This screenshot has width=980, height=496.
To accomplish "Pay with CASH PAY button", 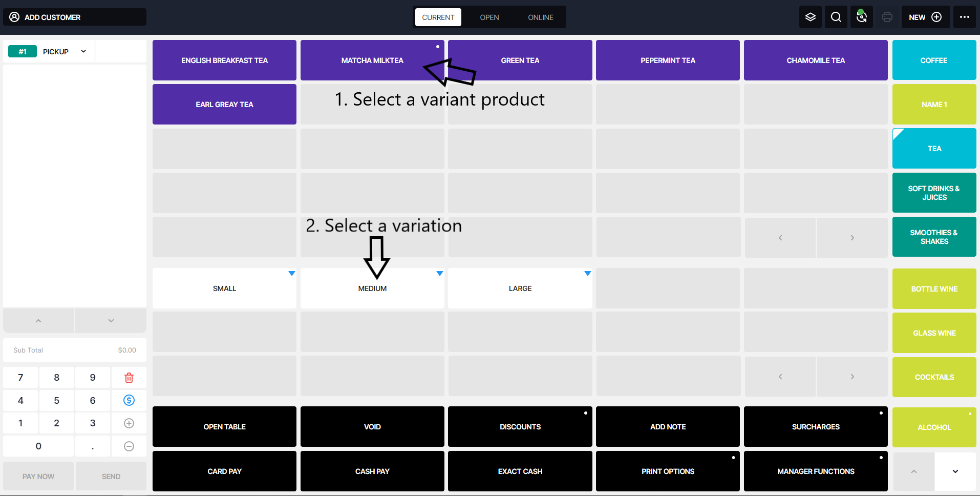I will [x=372, y=471].
